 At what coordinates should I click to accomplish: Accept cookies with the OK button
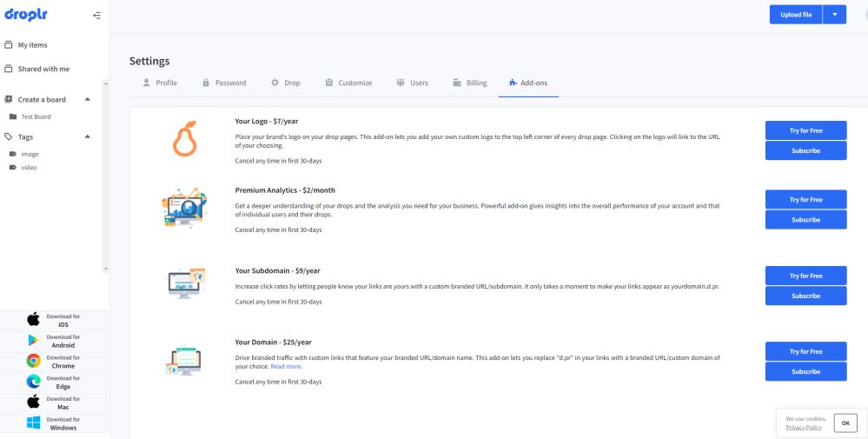click(845, 423)
